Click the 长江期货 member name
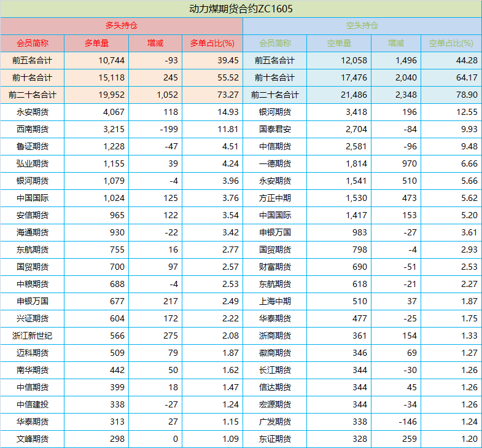482x448 pixels. tap(275, 371)
